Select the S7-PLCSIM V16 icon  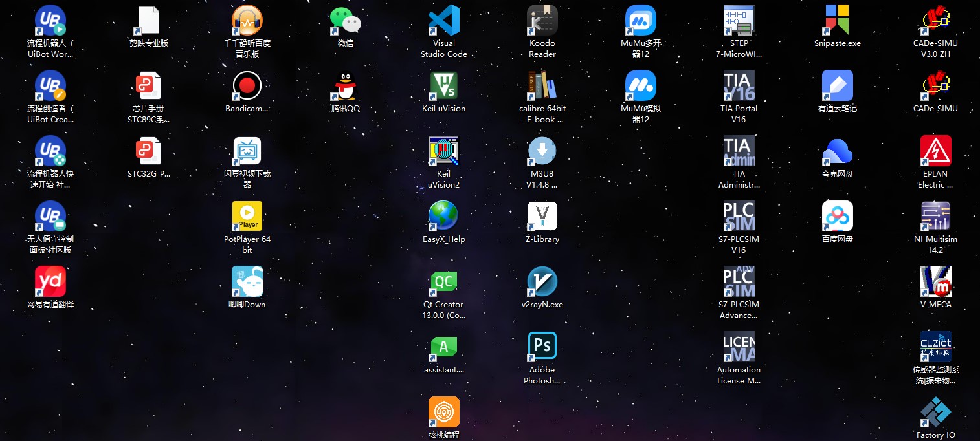[x=739, y=217]
